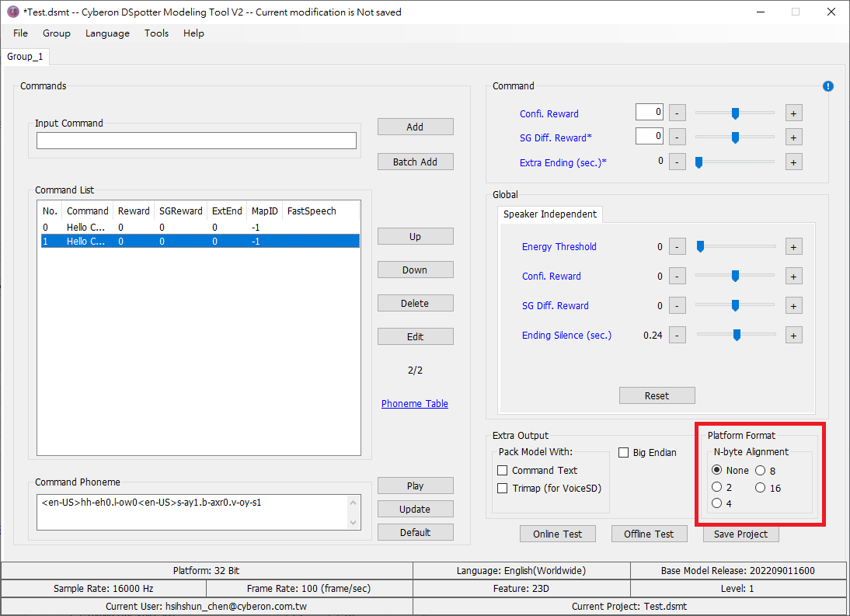Open the Tools menu

(x=156, y=33)
